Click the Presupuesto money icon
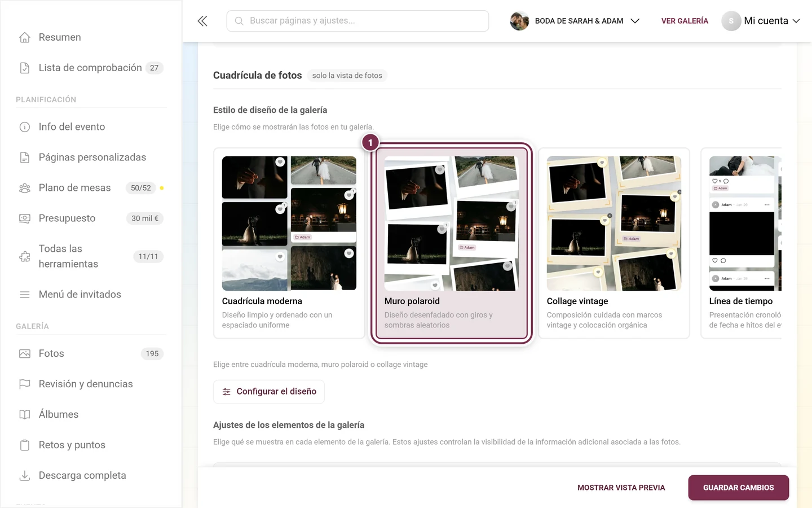 25,218
